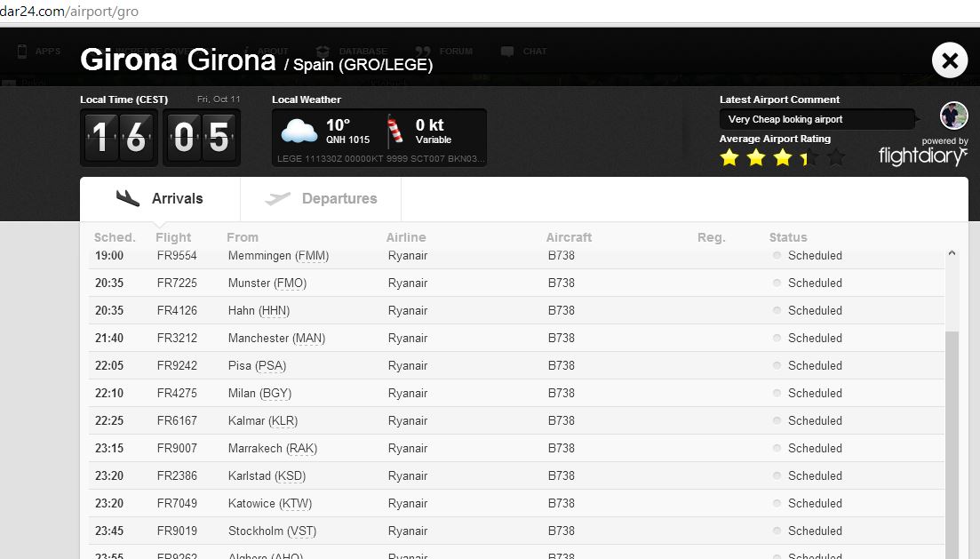The image size is (980, 559).
Task: Click the Apps menu item
Action: coord(39,52)
